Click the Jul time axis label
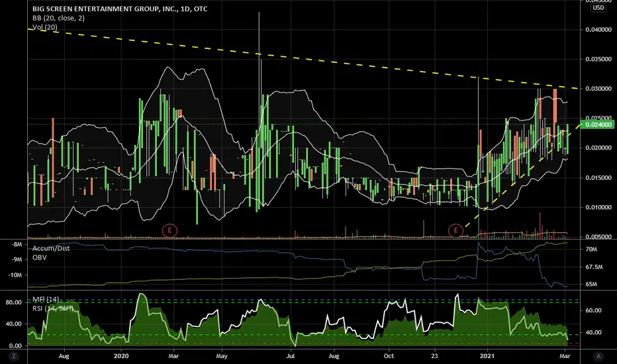Screen dimensions: 617x364 [291, 356]
